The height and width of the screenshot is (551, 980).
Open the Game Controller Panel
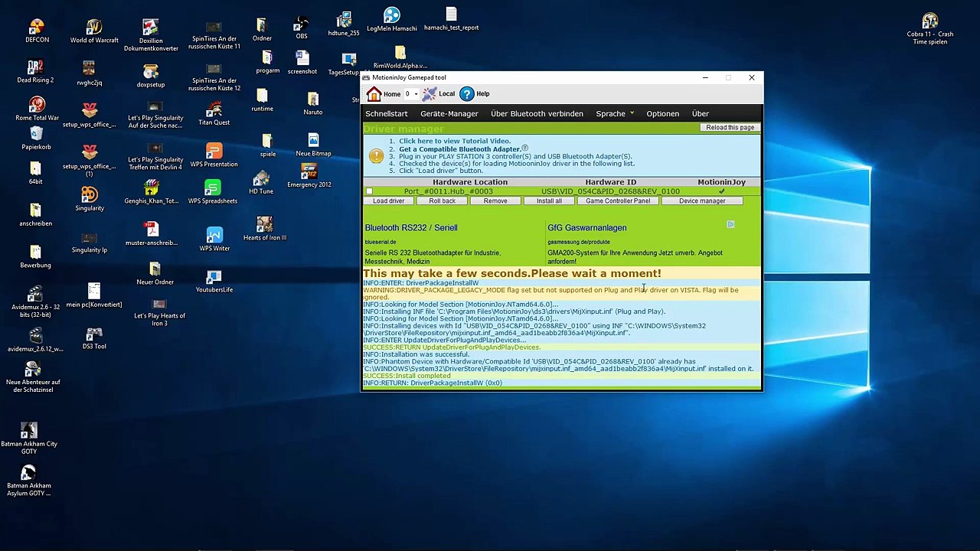pyautogui.click(x=618, y=201)
